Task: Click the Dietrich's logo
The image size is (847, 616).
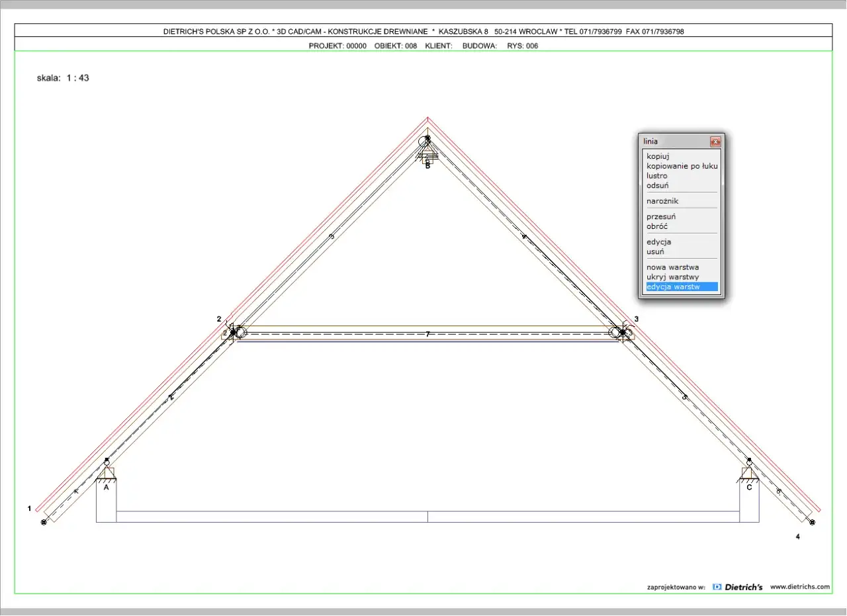Action: (738, 587)
